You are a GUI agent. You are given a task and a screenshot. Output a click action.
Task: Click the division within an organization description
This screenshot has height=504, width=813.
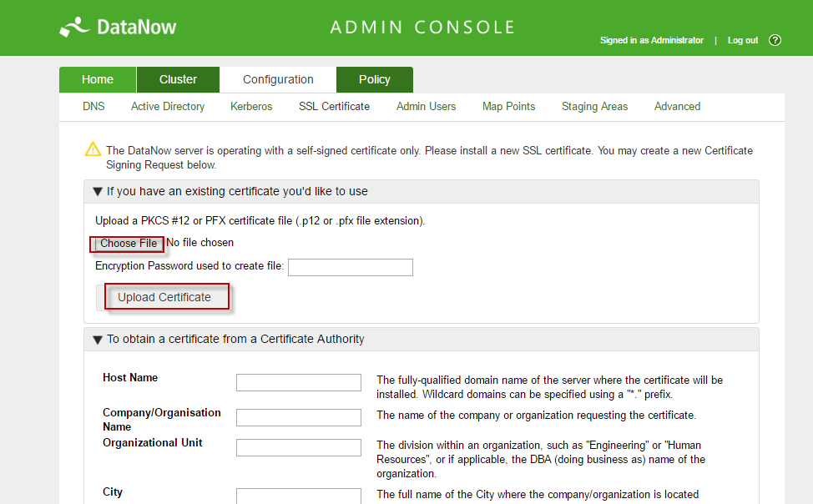[x=541, y=460]
